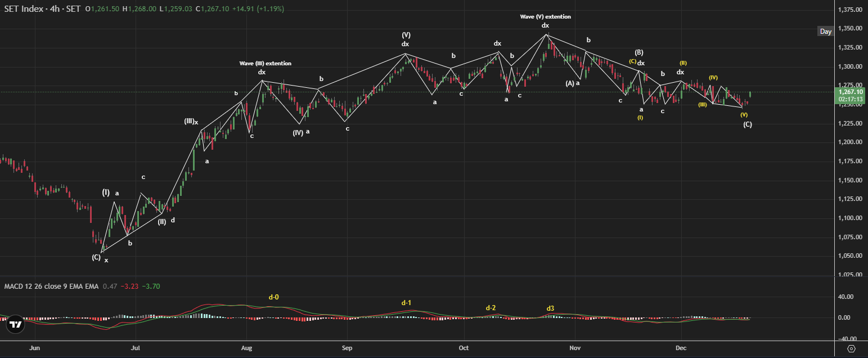Select the yellow (IV) wave label
Viewport: 868px width, 358px height.
(x=713, y=77)
